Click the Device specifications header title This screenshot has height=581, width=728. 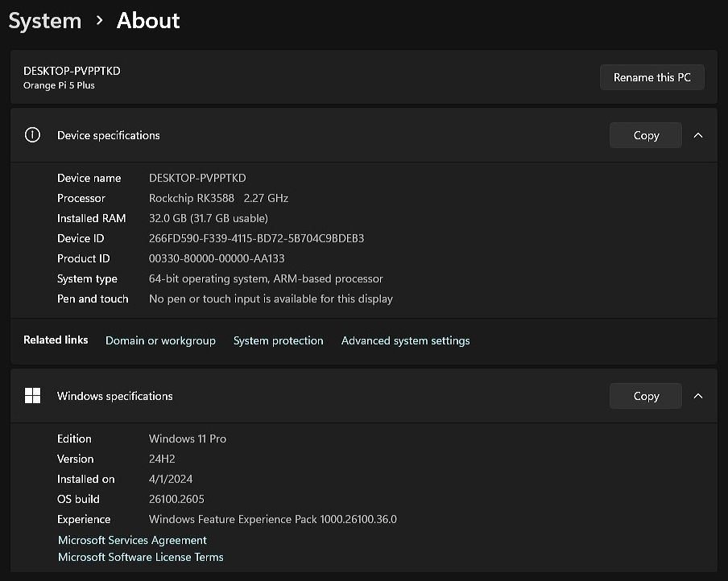click(109, 135)
